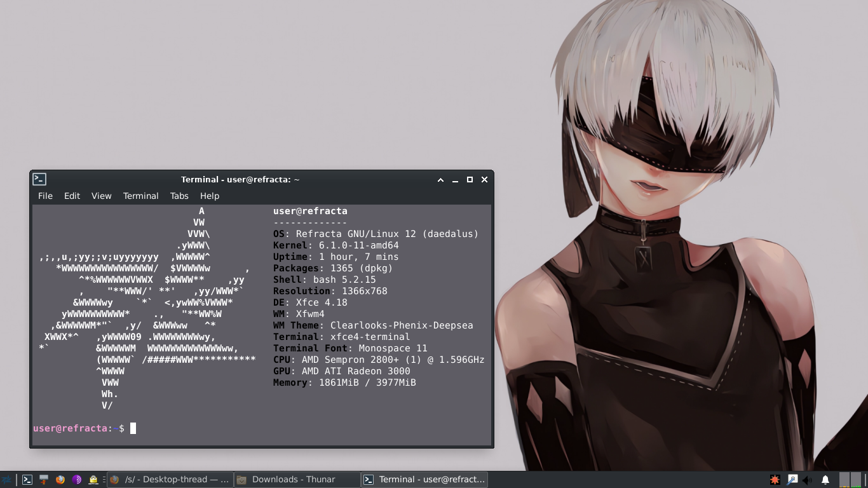Click the system monitor graph with green bars

click(x=857, y=480)
